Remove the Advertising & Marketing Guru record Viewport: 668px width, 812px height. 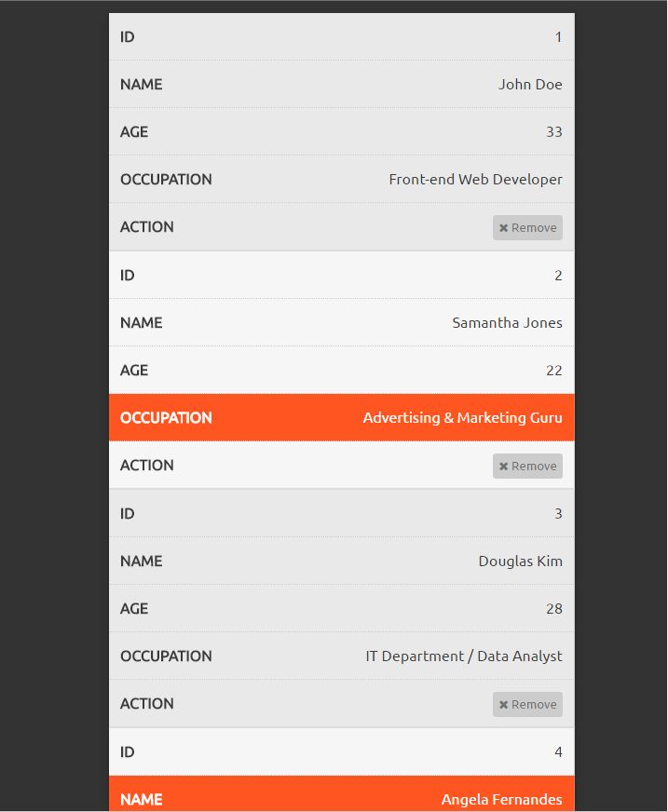527,467
